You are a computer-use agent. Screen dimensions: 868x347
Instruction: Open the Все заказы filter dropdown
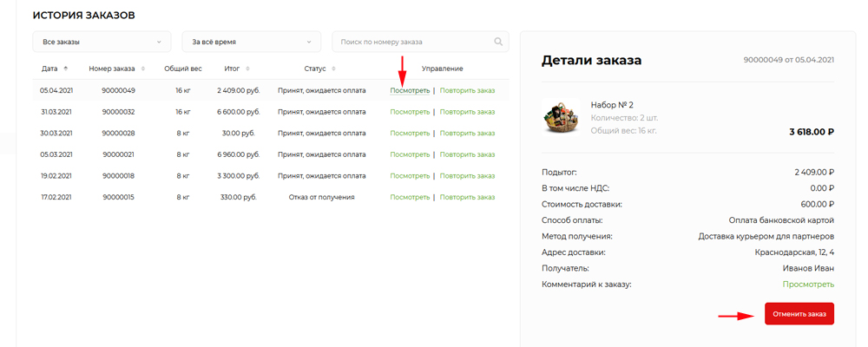click(102, 42)
